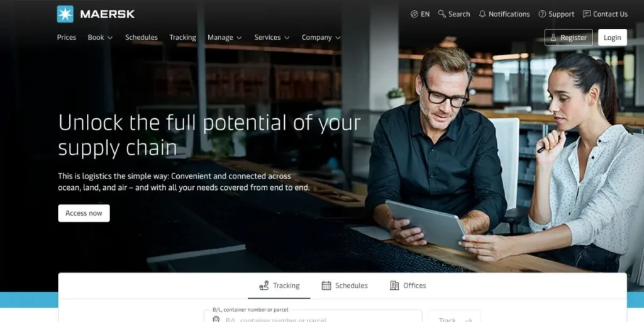Open Contact Us chat icon
This screenshot has width=644, height=322.
[587, 14]
